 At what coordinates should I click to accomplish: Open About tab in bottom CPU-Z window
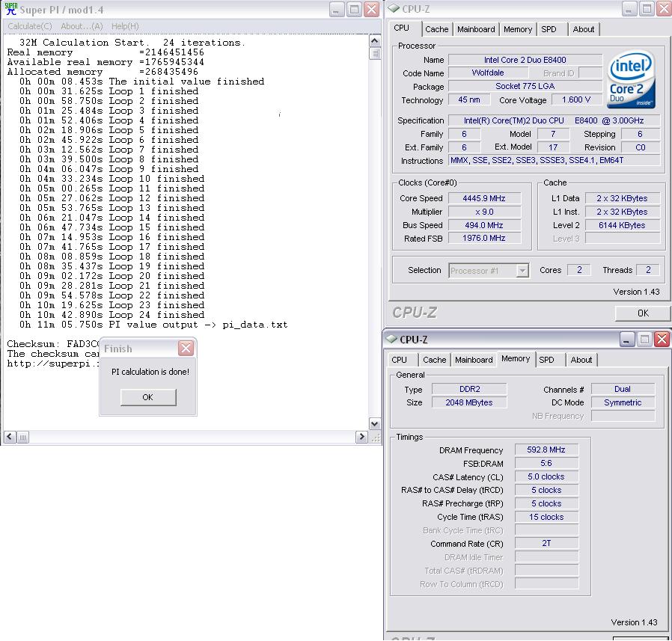pos(581,360)
